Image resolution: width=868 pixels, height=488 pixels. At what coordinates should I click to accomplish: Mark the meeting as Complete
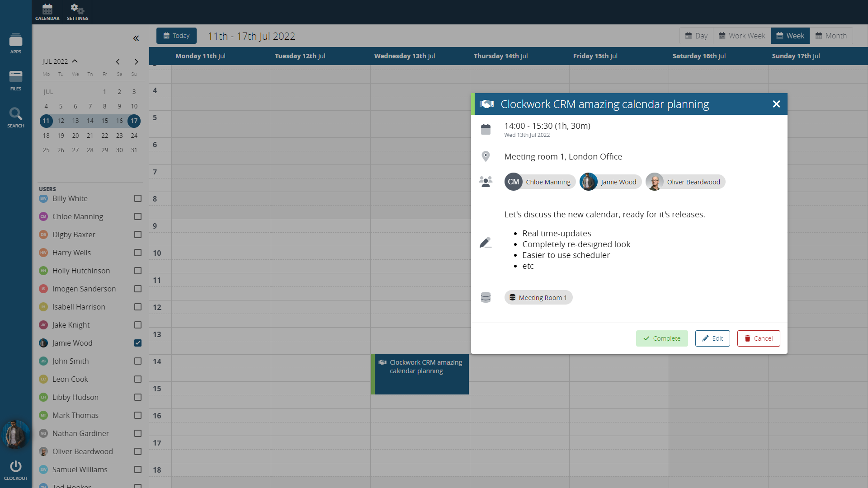pos(661,338)
